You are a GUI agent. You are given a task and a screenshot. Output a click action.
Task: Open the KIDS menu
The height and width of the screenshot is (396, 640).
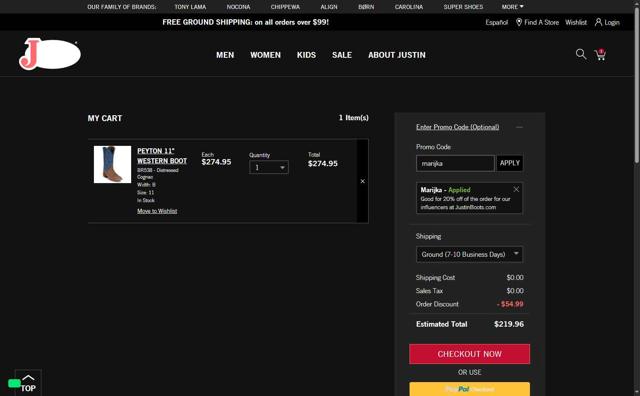pyautogui.click(x=306, y=55)
